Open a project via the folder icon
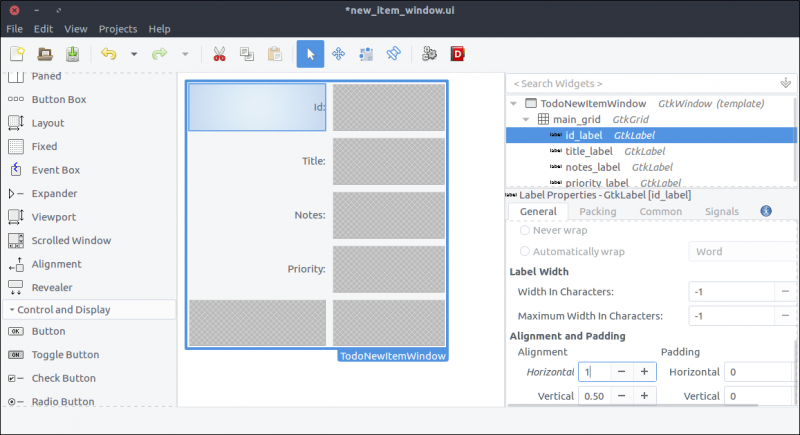The image size is (800, 435). point(45,54)
